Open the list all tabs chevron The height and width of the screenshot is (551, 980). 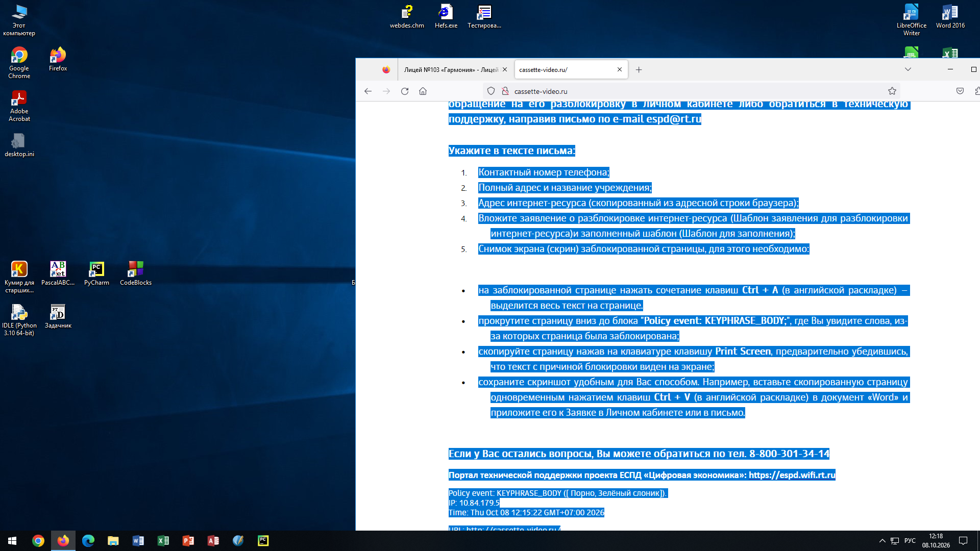pos(908,69)
